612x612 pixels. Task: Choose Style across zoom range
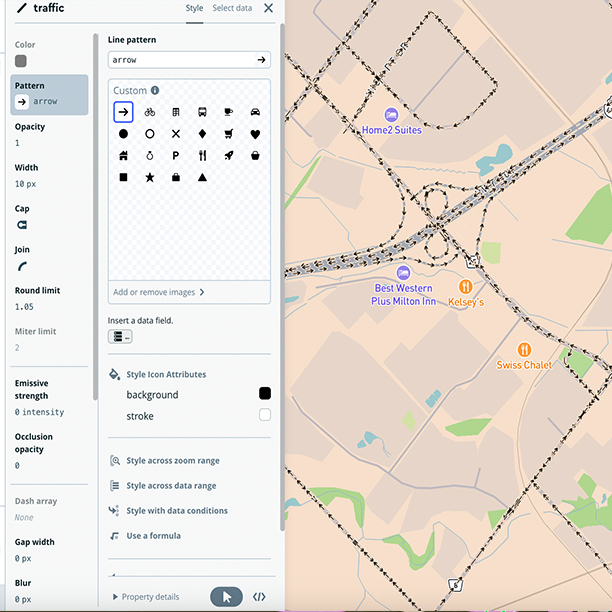[x=173, y=461]
